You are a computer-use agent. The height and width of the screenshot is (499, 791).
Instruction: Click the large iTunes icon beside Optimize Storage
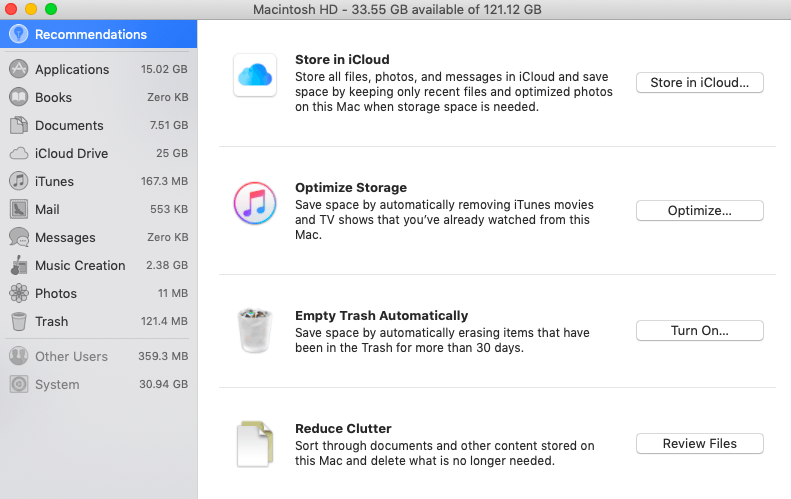[255, 203]
